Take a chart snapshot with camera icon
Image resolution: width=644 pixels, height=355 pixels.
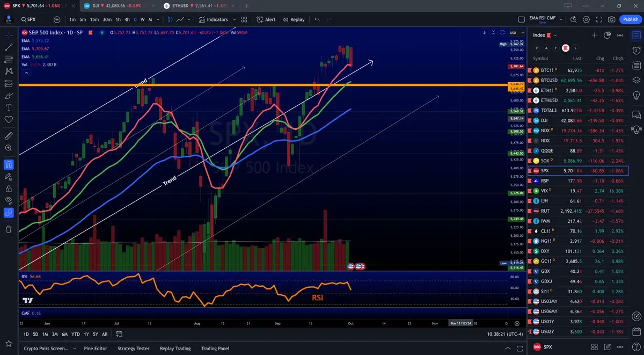pos(612,19)
